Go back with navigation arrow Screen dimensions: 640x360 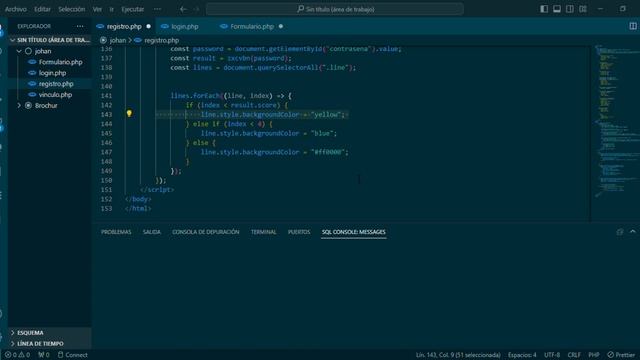[183, 9]
